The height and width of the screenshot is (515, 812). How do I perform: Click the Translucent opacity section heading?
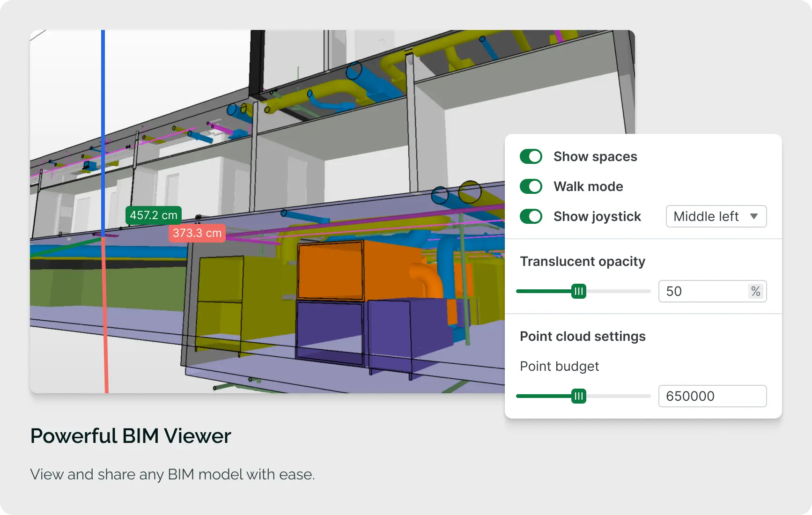click(582, 261)
